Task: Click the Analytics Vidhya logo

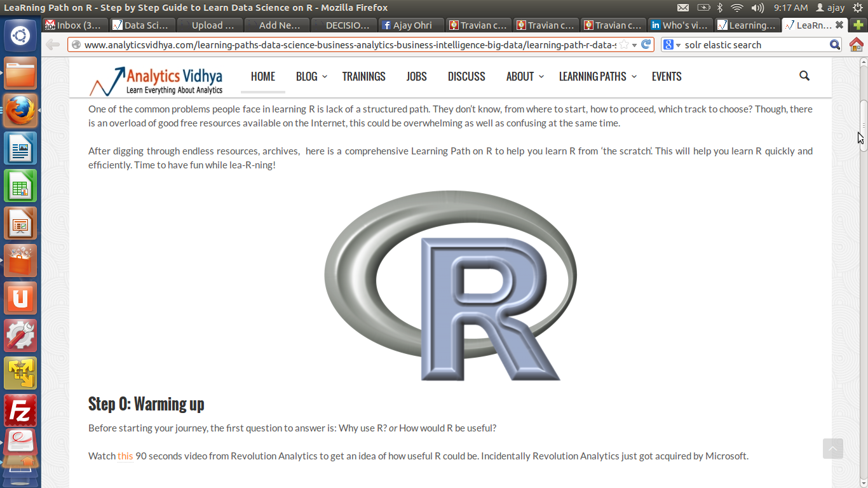Action: (156, 81)
